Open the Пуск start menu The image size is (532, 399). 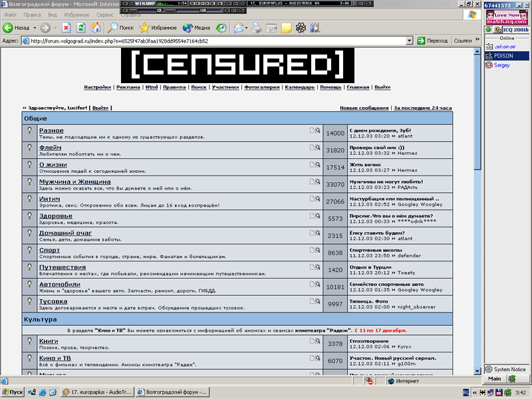13,392
